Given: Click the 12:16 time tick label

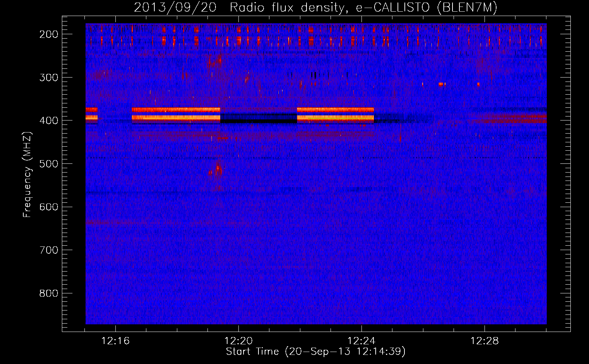Looking at the screenshot, I should click(x=115, y=341).
